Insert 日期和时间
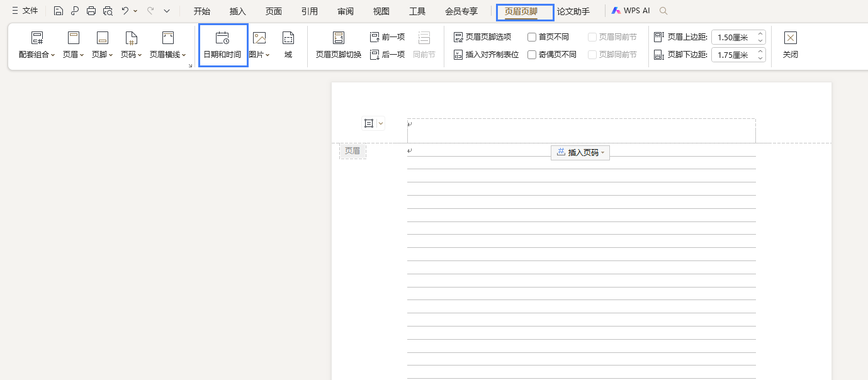 (x=222, y=45)
